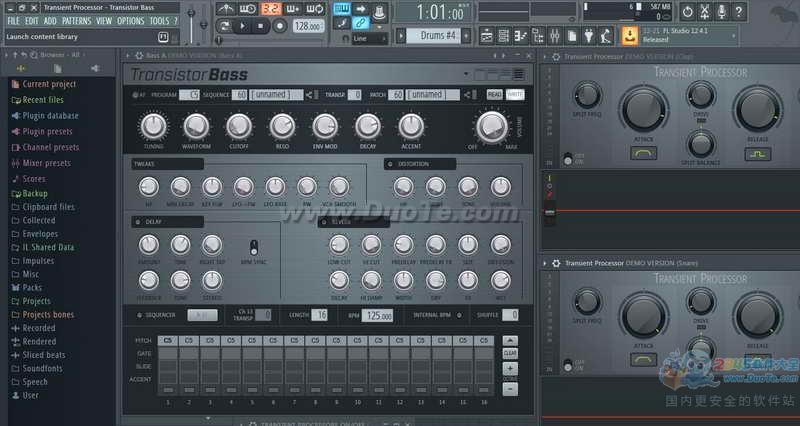Open the Browser view icon

[538, 36]
